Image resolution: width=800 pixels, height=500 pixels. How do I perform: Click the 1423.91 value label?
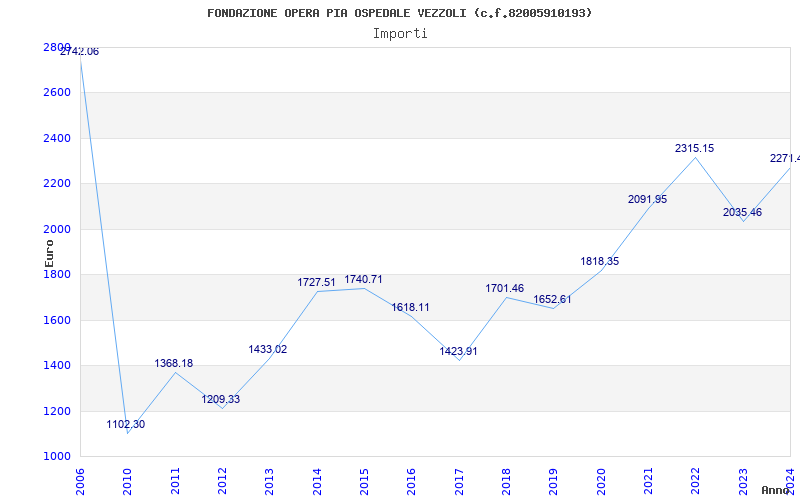pyautogui.click(x=458, y=352)
